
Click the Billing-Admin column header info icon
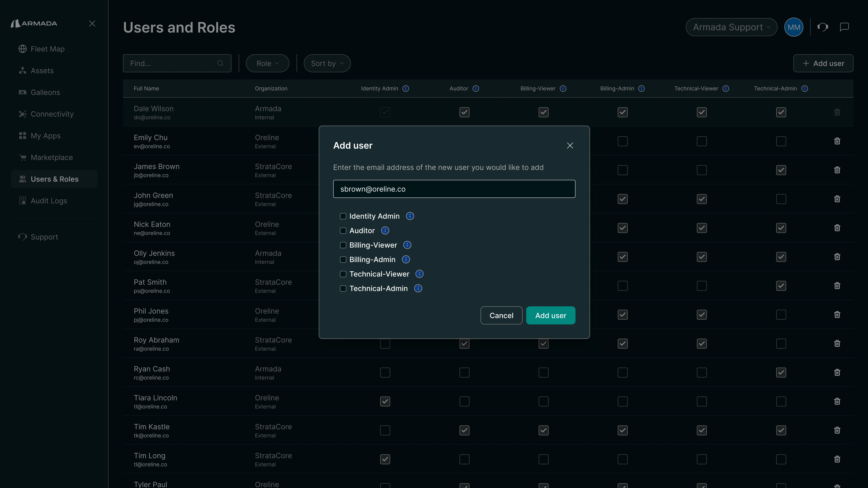click(x=642, y=89)
